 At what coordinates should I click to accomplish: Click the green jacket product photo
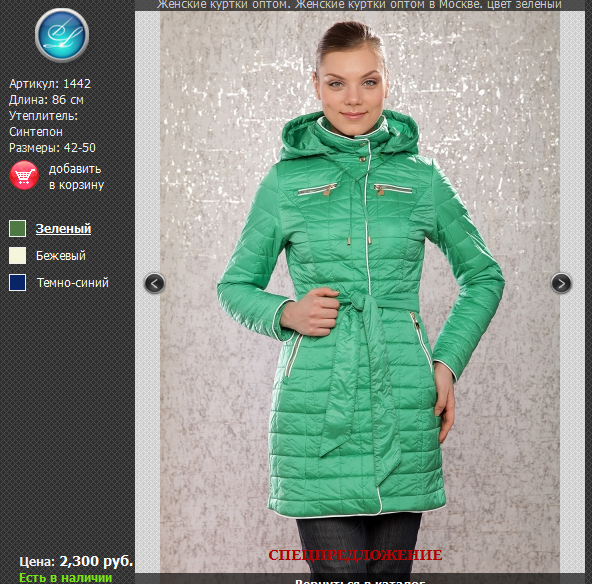click(x=360, y=291)
